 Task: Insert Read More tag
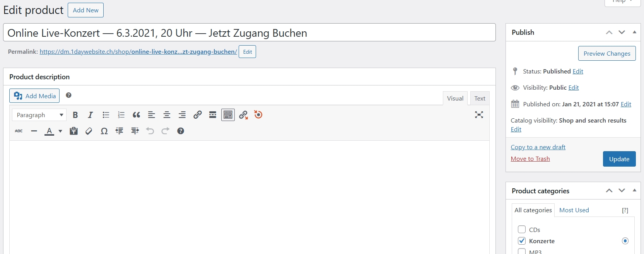[x=212, y=115]
